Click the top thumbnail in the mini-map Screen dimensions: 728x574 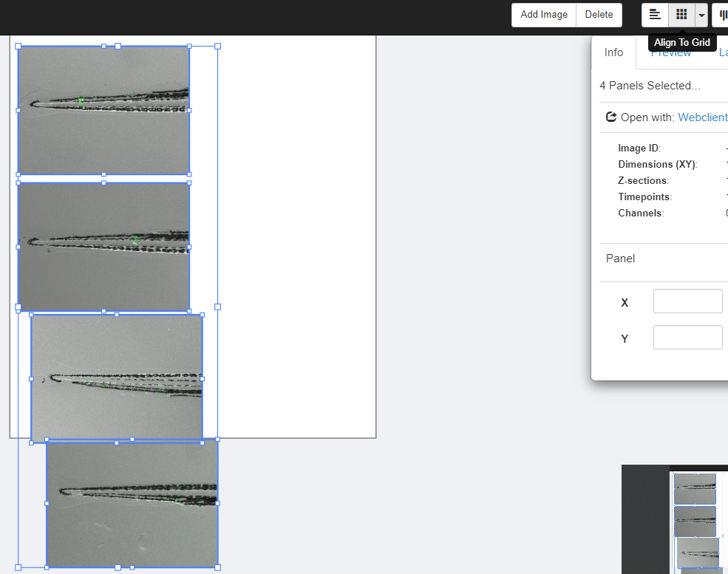pos(695,488)
